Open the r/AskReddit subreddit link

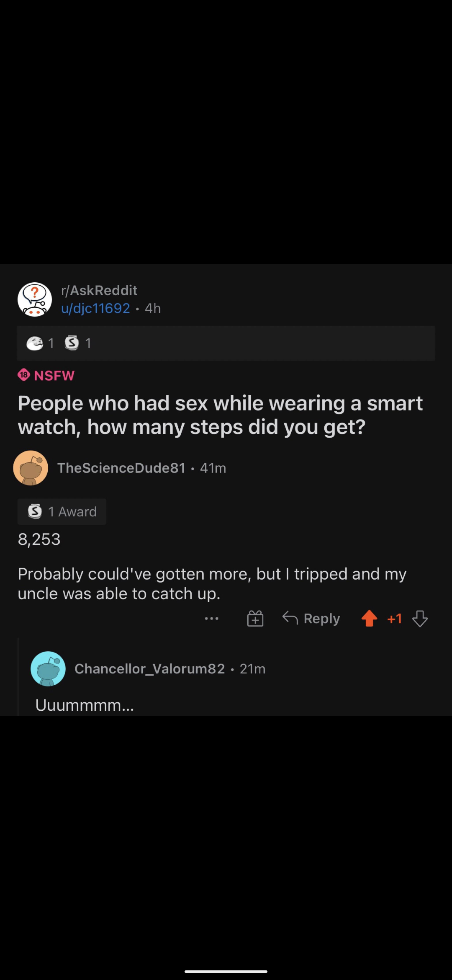pyautogui.click(x=99, y=290)
